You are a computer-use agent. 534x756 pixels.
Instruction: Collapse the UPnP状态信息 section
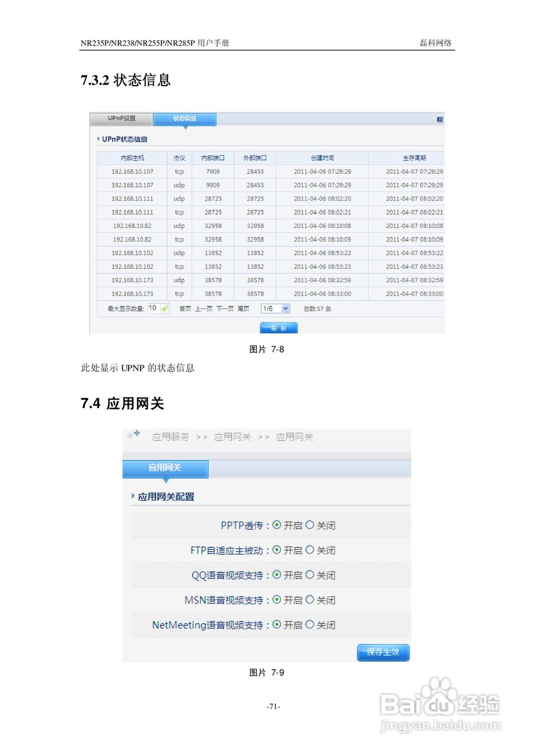97,139
